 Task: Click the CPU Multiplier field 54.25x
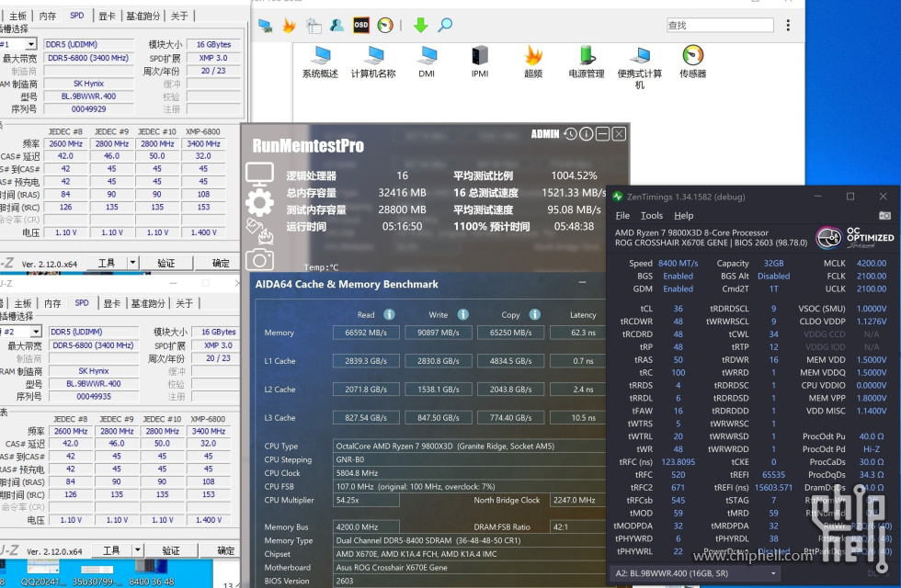(366, 500)
